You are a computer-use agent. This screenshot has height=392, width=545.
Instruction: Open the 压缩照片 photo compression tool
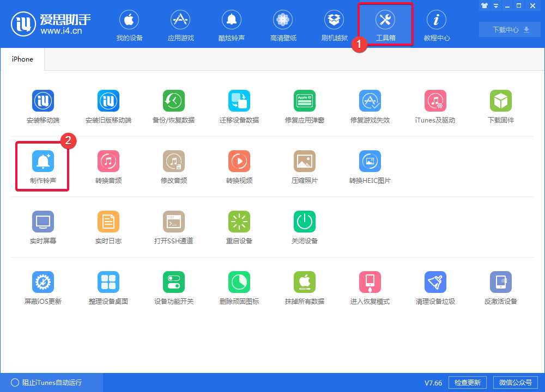point(304,161)
